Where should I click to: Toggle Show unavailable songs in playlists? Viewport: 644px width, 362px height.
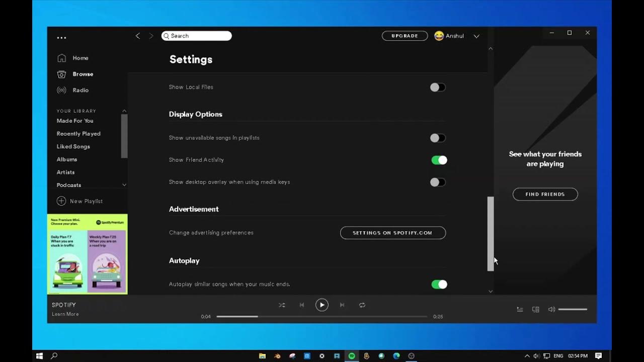tap(438, 138)
